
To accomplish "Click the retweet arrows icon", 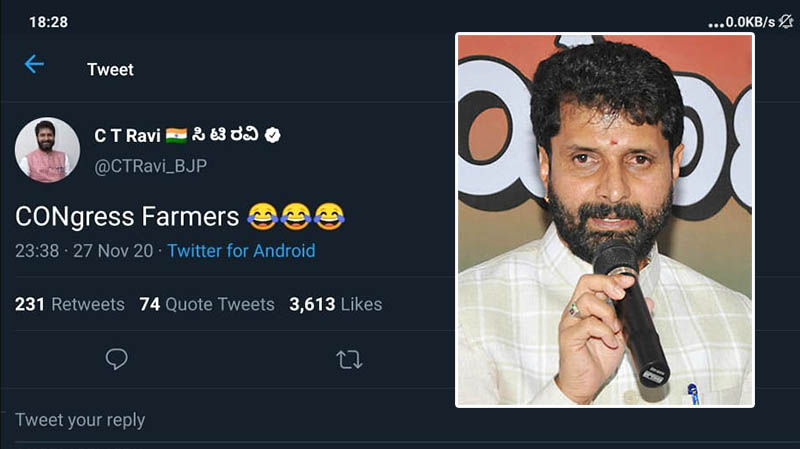I will pos(349,360).
